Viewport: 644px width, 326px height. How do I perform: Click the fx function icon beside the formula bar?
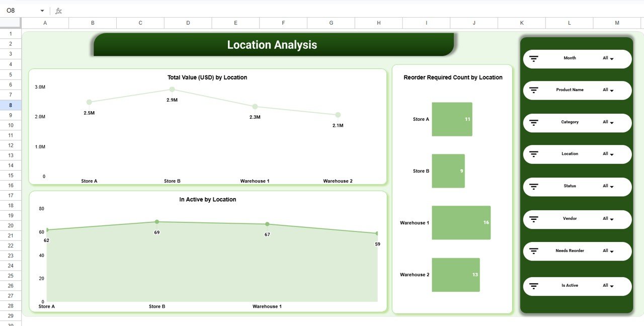click(x=57, y=10)
